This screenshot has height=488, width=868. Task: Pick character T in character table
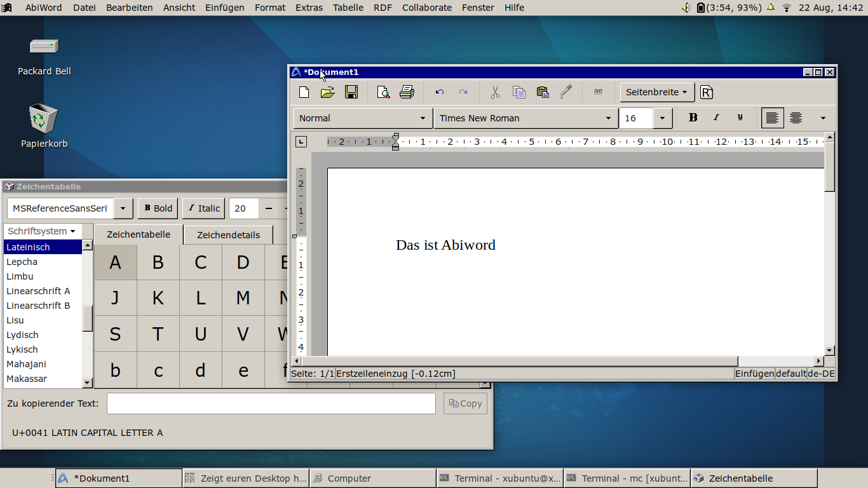158,334
